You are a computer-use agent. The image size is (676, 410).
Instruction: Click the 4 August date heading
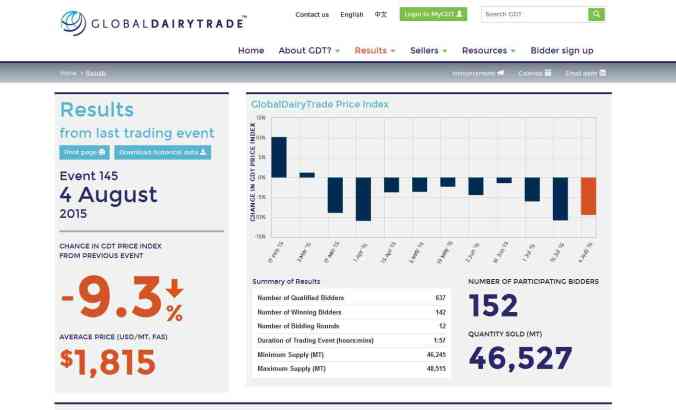point(108,194)
